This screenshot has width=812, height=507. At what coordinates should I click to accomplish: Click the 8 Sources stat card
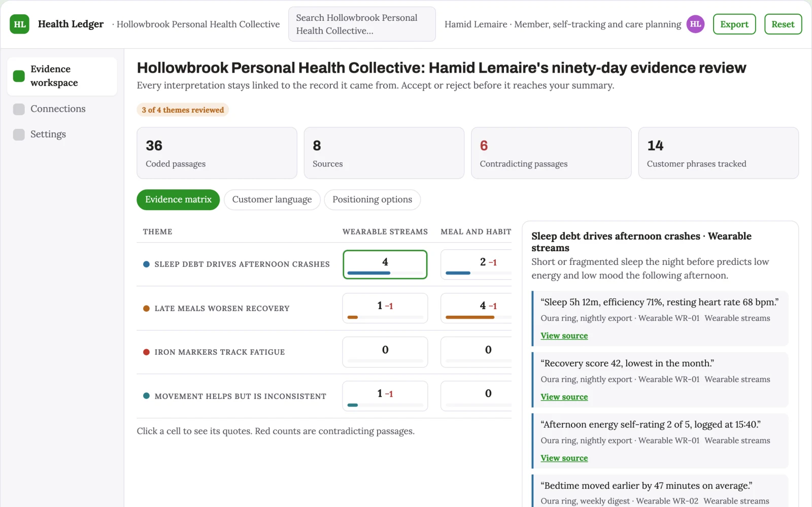[x=384, y=153]
